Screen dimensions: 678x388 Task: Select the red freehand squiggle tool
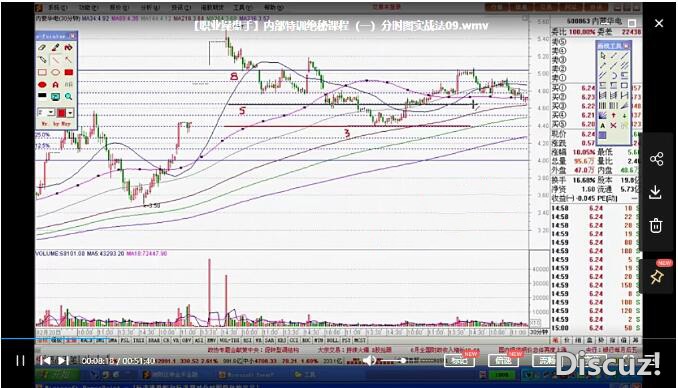click(x=68, y=47)
